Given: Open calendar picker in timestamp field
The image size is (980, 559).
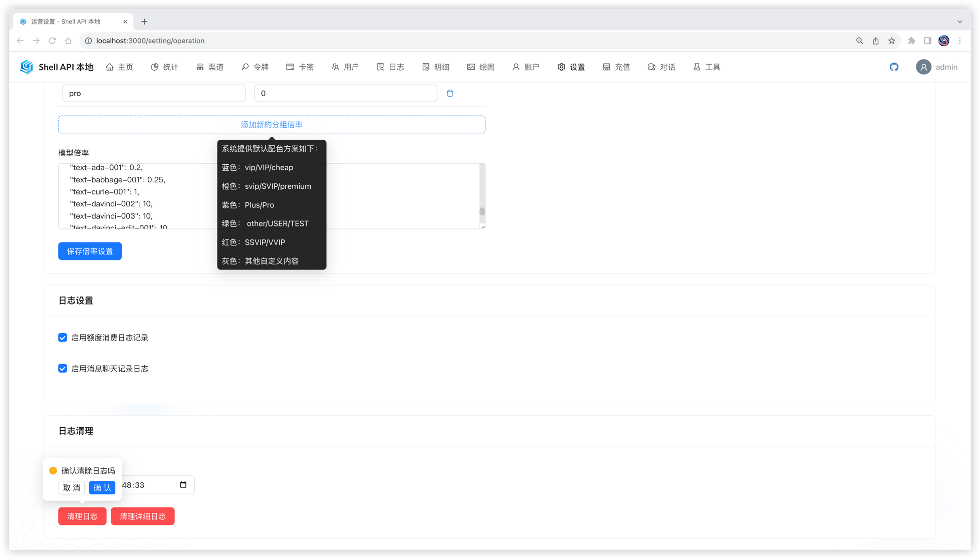Looking at the screenshot, I should 183,485.
